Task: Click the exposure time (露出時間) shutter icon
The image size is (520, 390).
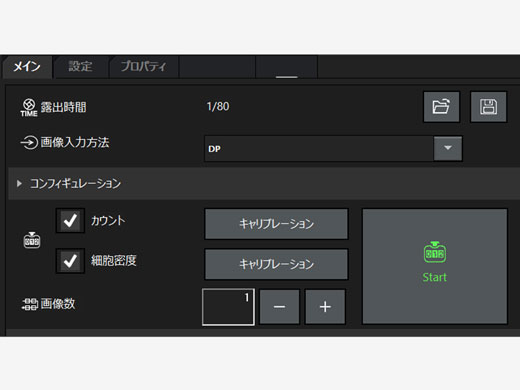Action: tap(29, 107)
